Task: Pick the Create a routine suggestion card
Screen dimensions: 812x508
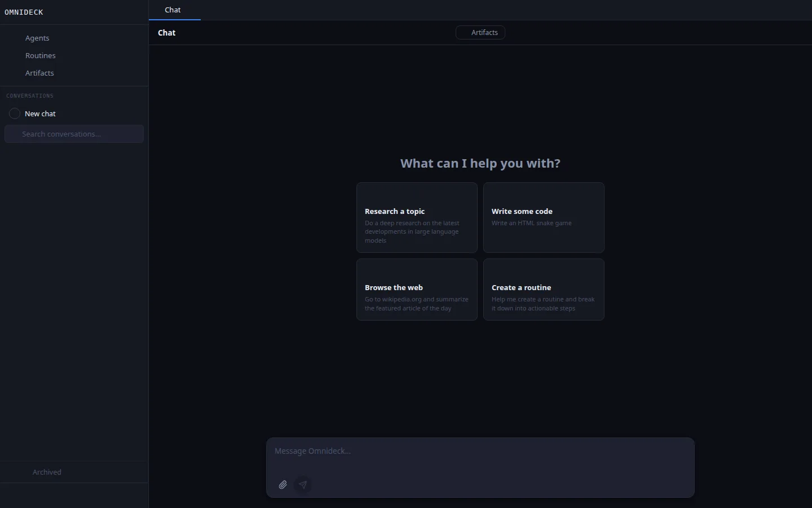Action: [544, 290]
